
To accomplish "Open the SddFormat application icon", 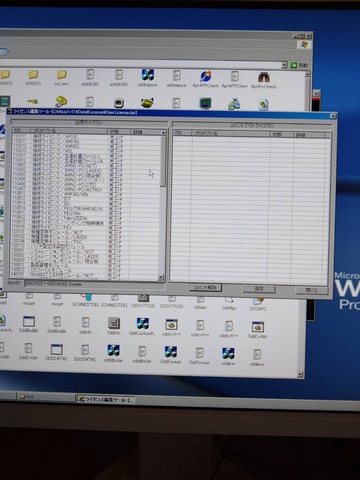I will point(171,352).
